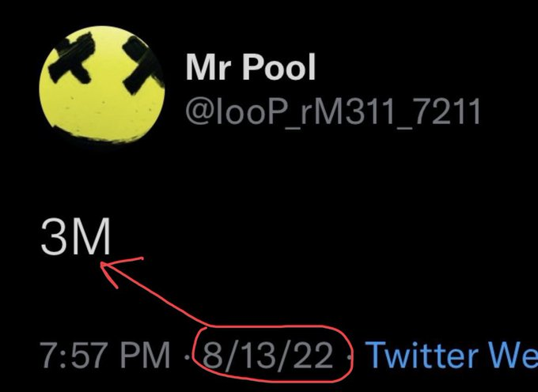Open the blue Twitter Web source link
The width and height of the screenshot is (538, 392).
tap(452, 355)
